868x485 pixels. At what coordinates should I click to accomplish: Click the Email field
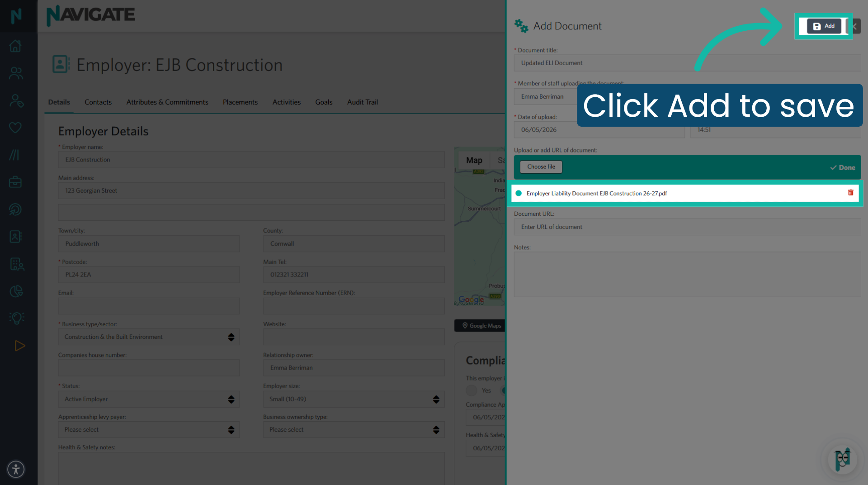pyautogui.click(x=149, y=306)
